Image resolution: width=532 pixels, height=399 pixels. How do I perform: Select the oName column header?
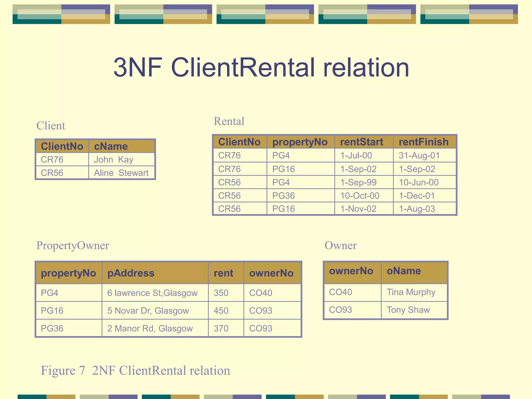point(403,271)
